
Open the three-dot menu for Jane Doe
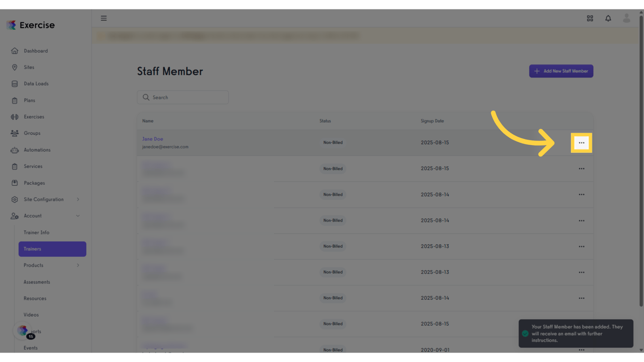581,143
